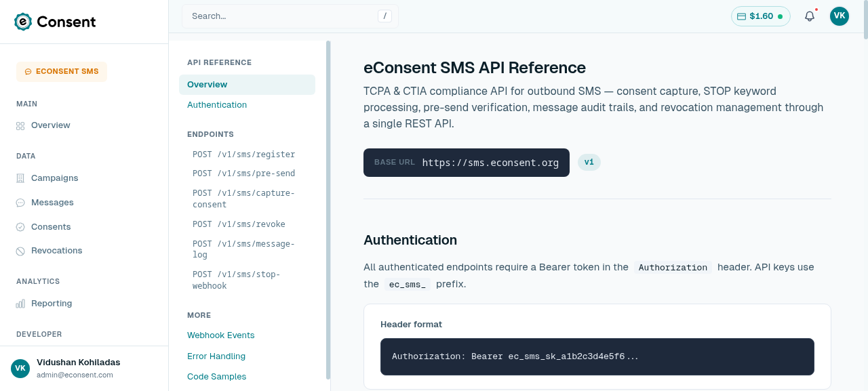Screen dimensions: 868x391
Task: Open the VK avatar in the top bar
Action: tap(839, 16)
